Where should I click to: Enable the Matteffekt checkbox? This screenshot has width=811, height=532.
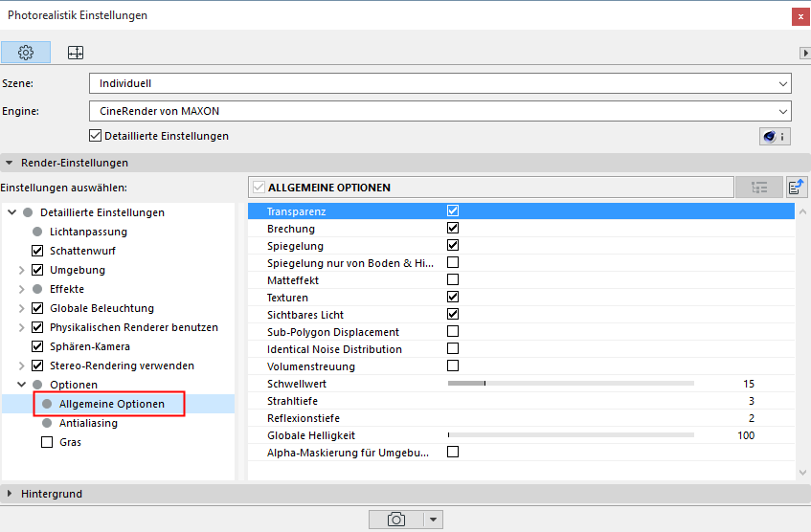click(453, 279)
